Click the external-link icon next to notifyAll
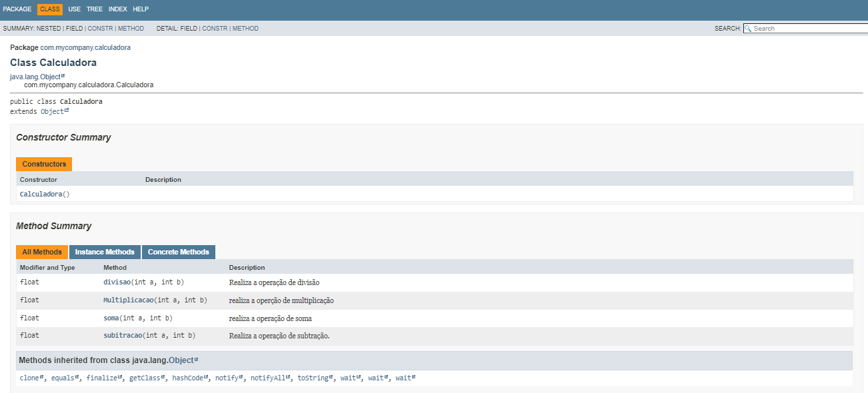 [287, 376]
